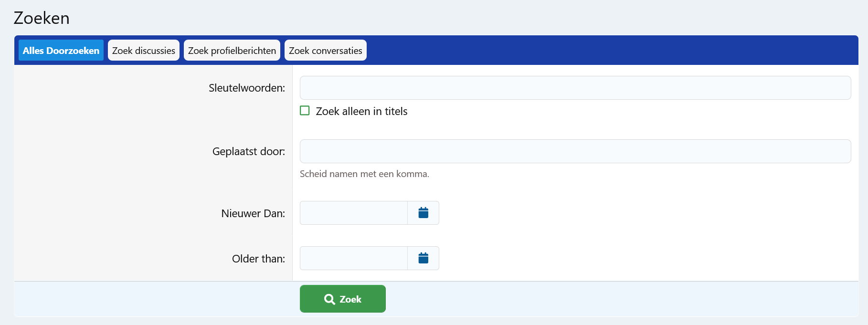Click the Older than field label

[258, 259]
